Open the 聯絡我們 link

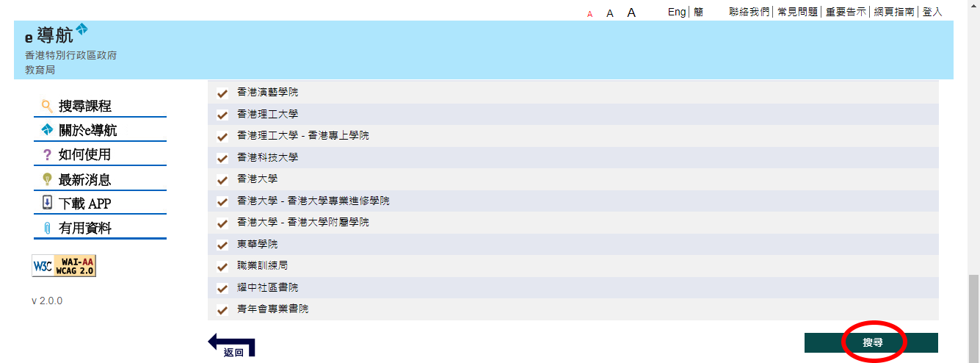click(x=749, y=12)
